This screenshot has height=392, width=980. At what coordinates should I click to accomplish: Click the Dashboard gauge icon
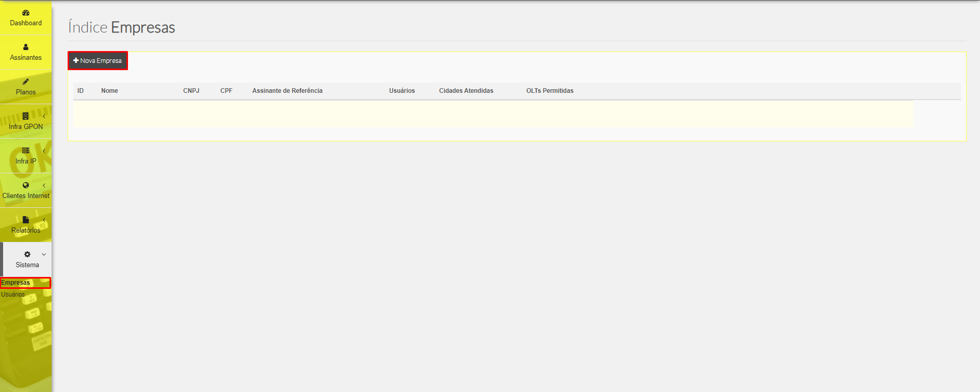tap(26, 13)
